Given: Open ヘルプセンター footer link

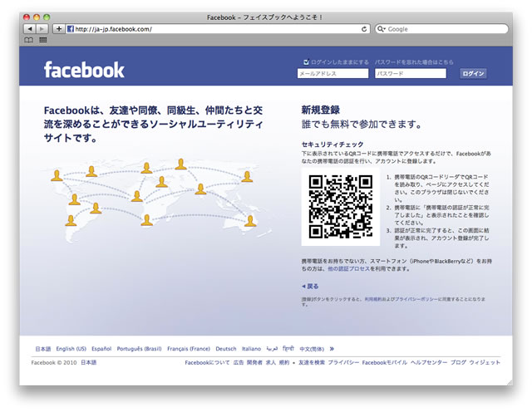Looking at the screenshot, I should coord(429,362).
